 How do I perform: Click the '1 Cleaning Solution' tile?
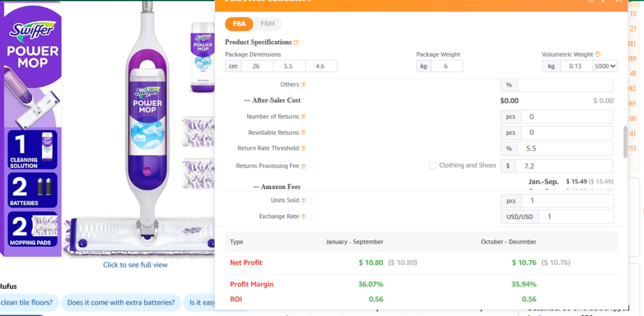pyautogui.click(x=33, y=150)
